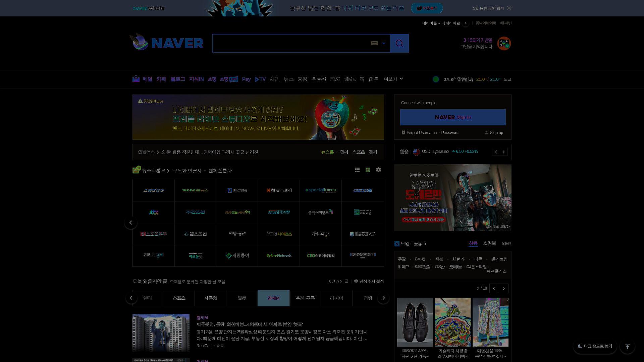Screen dimensions: 644x362
Task: Open the floral skirt product thumbnail
Action: click(490, 322)
